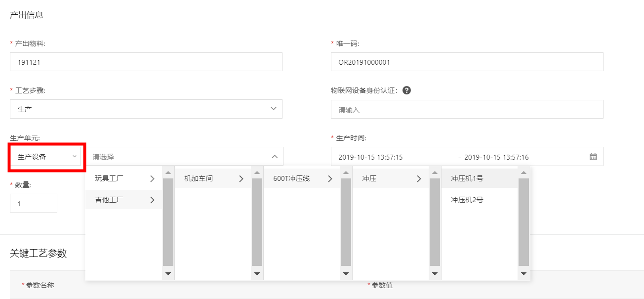This screenshot has height=299, width=644.
Task: Click the 唯一码 input field
Action: (x=467, y=62)
